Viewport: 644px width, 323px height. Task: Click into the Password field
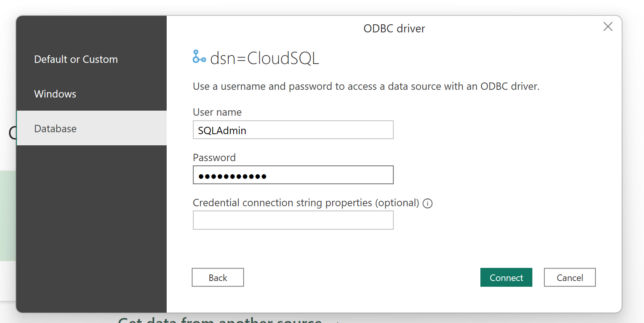293,175
